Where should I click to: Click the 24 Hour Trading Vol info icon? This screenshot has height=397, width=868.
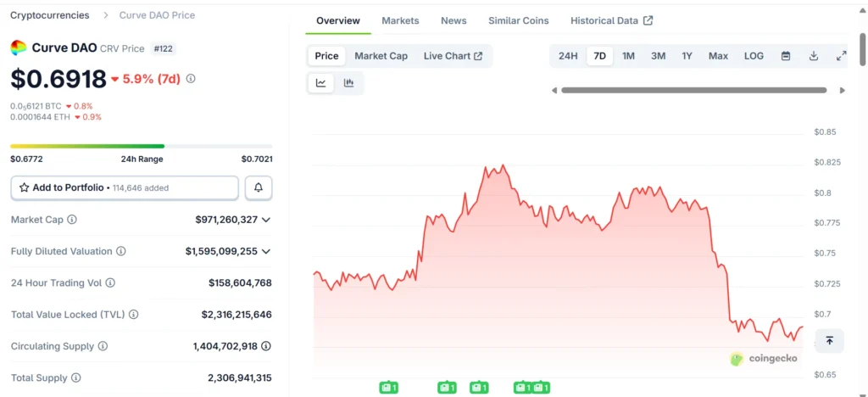coord(110,283)
